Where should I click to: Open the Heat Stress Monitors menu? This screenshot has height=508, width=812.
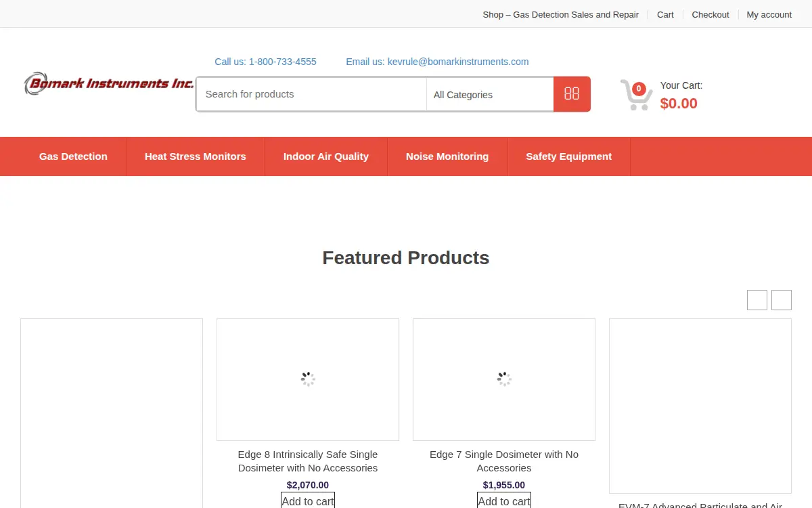(196, 156)
